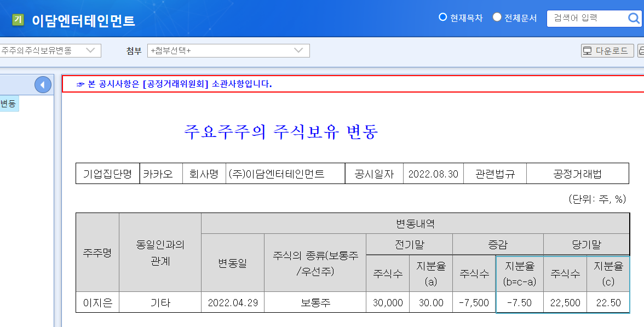Click the printer icon beside 다운로드

click(x=642, y=50)
